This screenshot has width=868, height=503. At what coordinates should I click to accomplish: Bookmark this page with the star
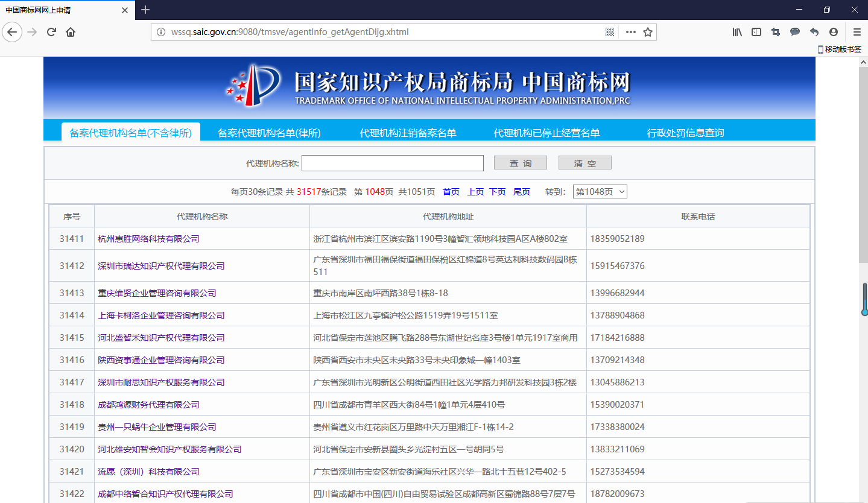(x=648, y=32)
